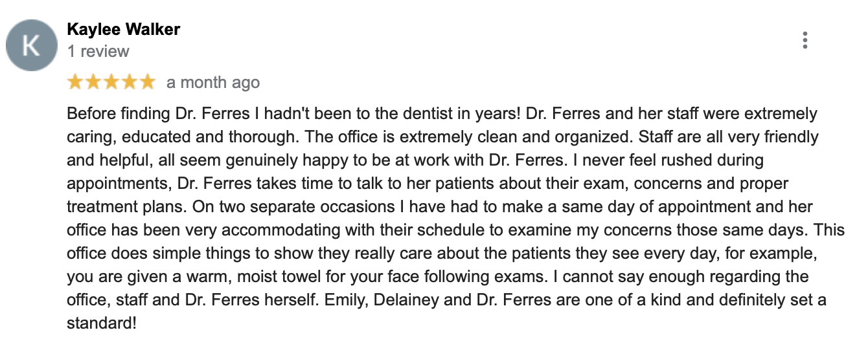Click the first gold rating star
This screenshot has height=339, width=868.
click(75, 82)
